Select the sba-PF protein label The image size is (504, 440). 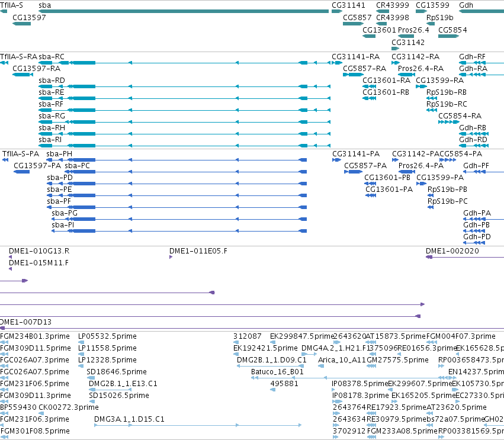click(x=59, y=201)
